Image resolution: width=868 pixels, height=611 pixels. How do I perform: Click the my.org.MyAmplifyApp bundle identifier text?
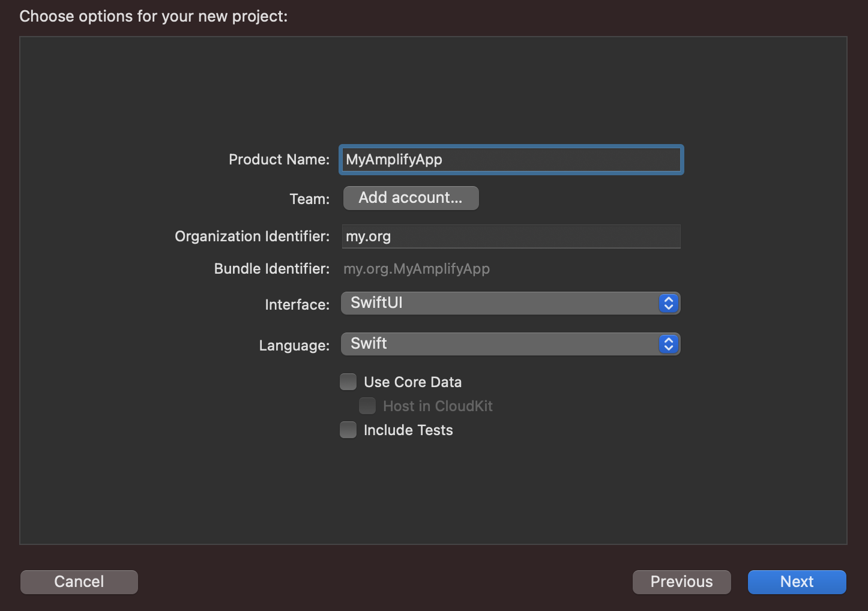coord(417,269)
